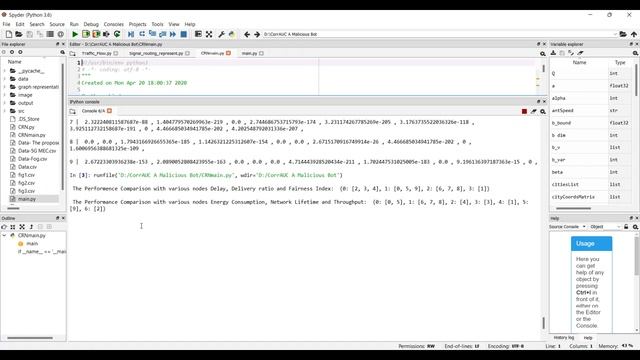Open the Debug menu
The height and width of the screenshot is (360, 640).
pos(91,24)
